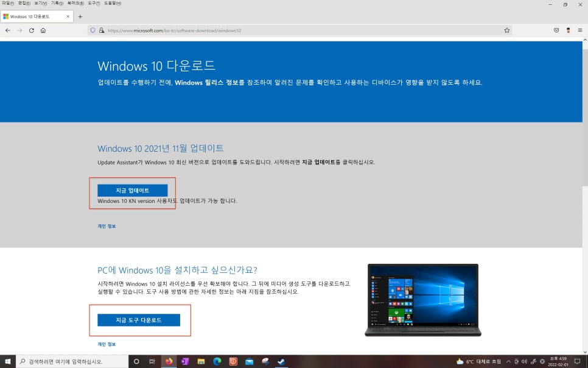
Task: Open the 도구(T) menu
Action: pos(94,3)
